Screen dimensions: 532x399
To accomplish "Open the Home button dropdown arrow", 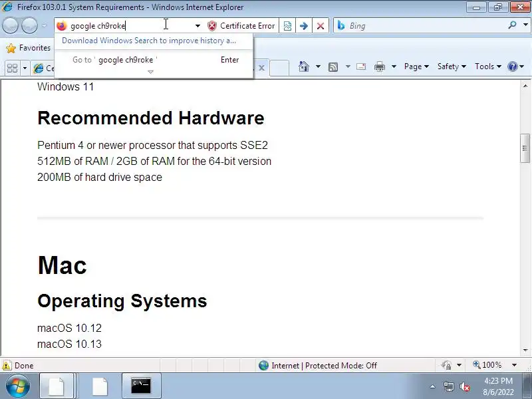I will coord(318,66).
